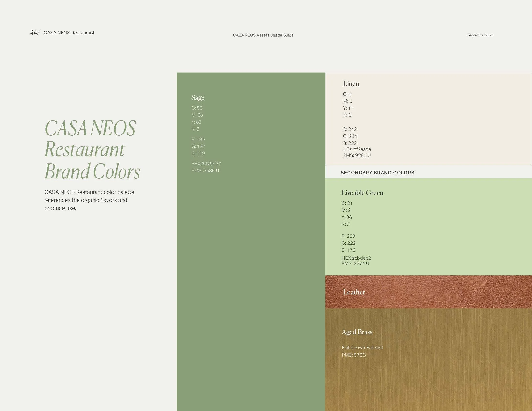Select the Linen color swatch
This screenshot has height=411, width=532.
(x=429, y=119)
